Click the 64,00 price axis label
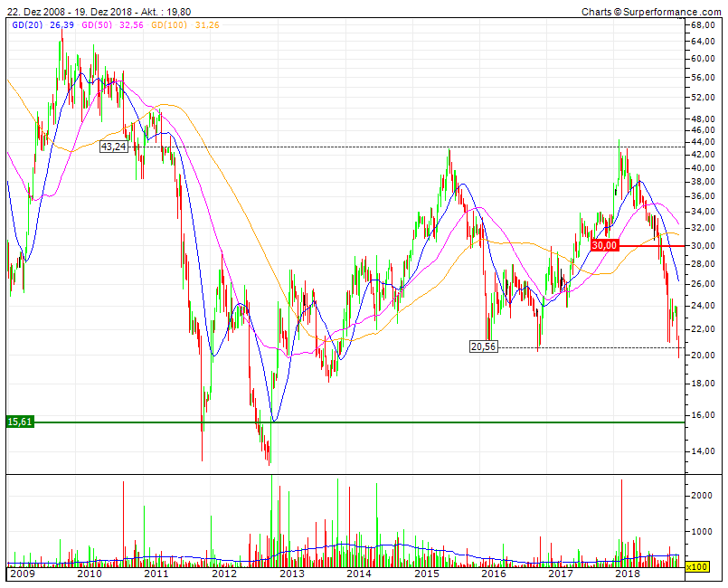The image size is (728, 588). 703,42
